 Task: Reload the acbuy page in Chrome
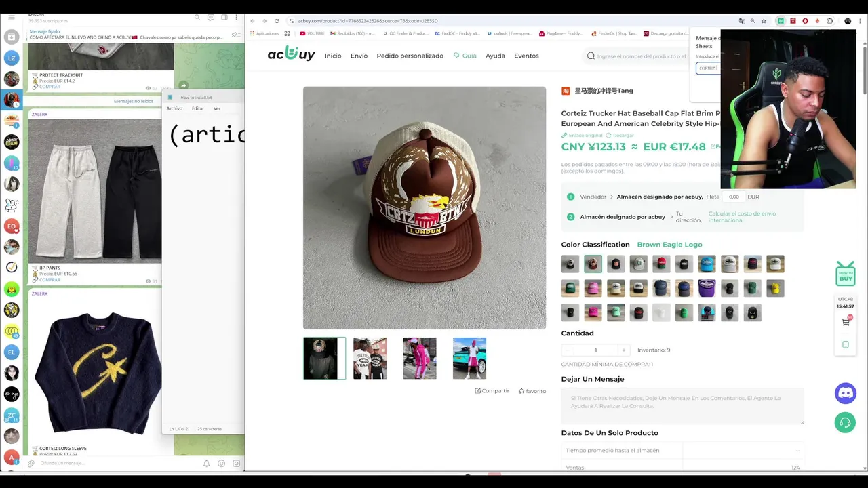tap(277, 21)
